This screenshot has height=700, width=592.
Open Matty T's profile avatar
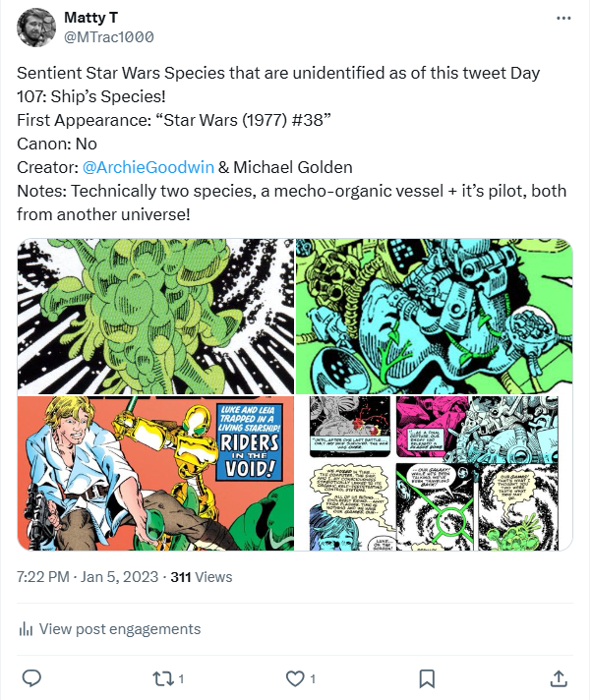point(36,27)
